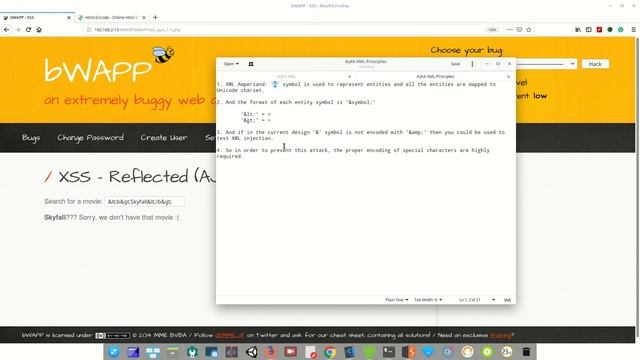This screenshot has width=640, height=360.
Task: Click the 'Choose your bug' dropdown arrow
Action: 572,64
